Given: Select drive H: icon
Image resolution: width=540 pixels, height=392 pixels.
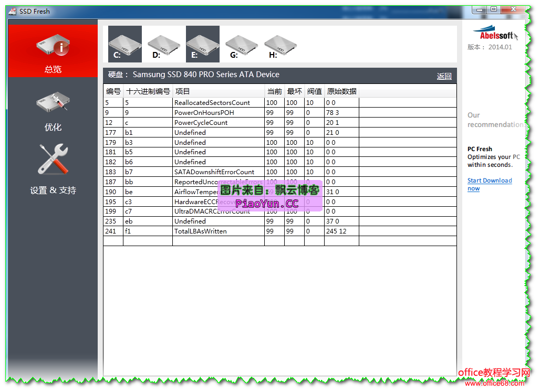Looking at the screenshot, I should (x=281, y=44).
